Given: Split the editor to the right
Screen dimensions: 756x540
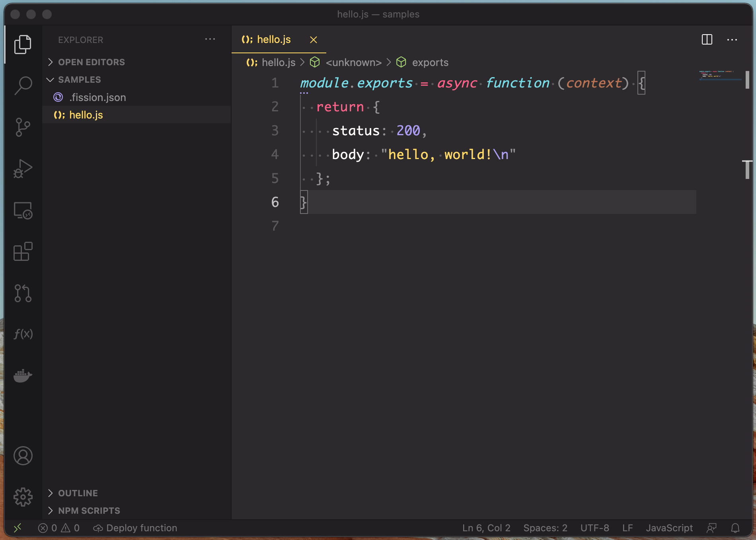Looking at the screenshot, I should [x=707, y=40].
